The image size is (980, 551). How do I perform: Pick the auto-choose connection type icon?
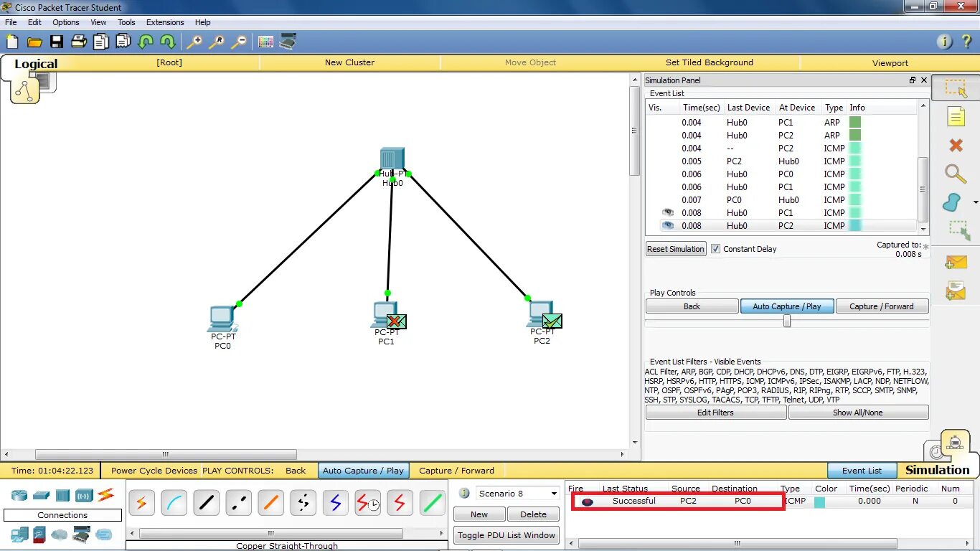(x=141, y=503)
